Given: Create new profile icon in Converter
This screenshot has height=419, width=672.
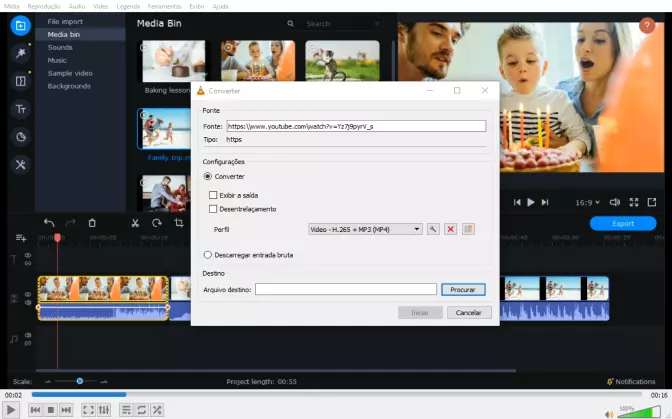Looking at the screenshot, I should 468,229.
